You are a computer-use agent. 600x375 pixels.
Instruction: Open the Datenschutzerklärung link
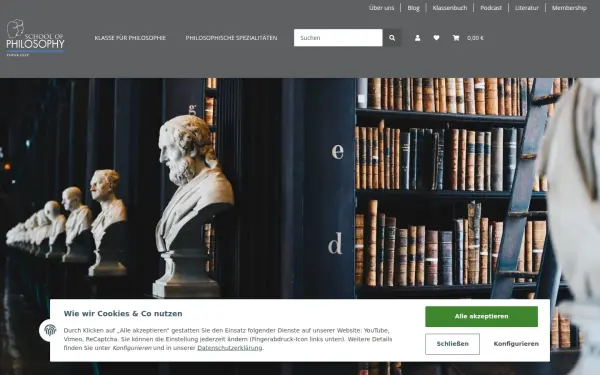[230, 348]
